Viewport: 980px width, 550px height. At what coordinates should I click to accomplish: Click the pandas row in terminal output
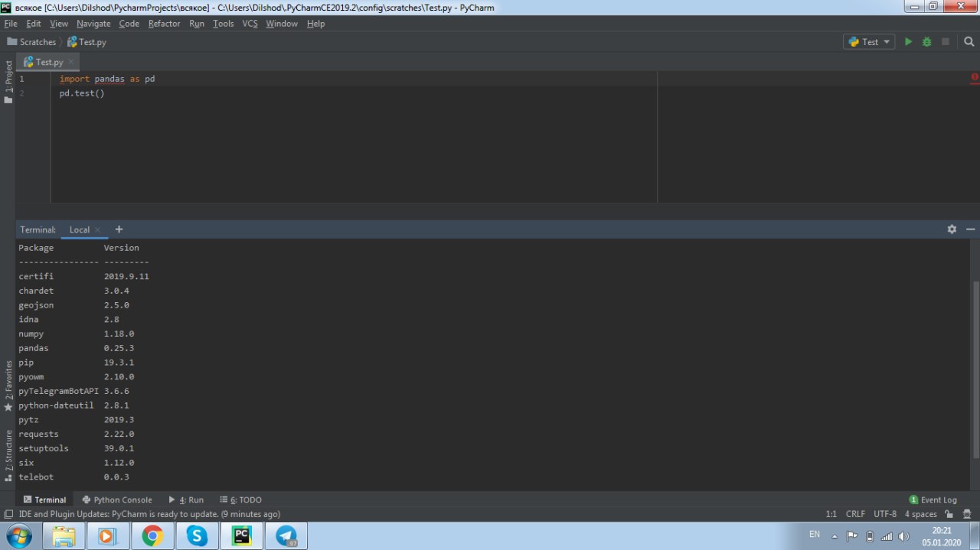click(x=77, y=348)
